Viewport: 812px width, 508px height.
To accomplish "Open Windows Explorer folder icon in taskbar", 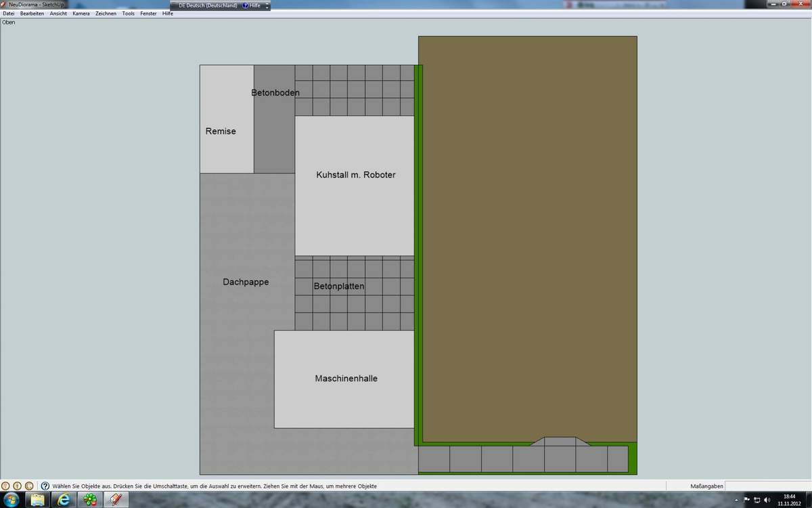I will point(38,500).
